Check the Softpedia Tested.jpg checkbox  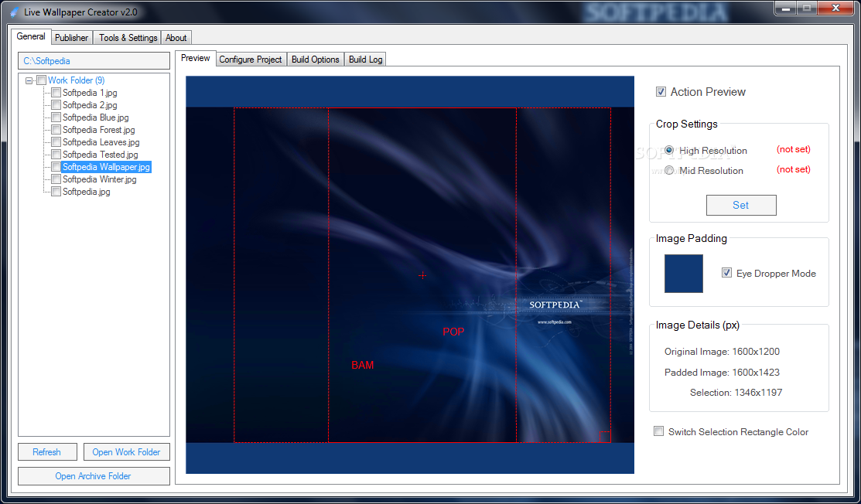coord(56,155)
